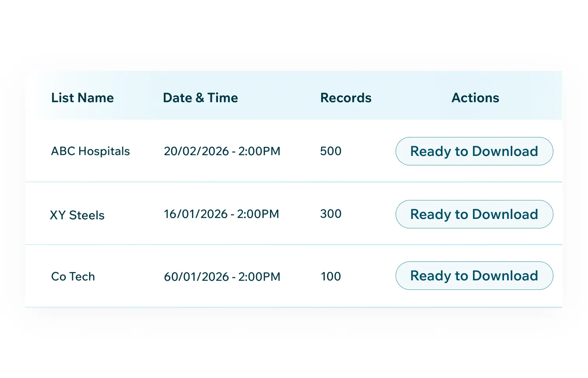Viewport: 588px width, 378px height.
Task: Click the 16/01/2026 - 2:00PM date cell
Action: [221, 214]
